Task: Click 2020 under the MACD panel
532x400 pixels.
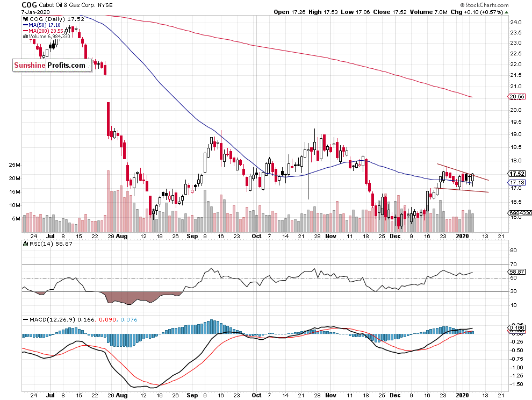Action: click(463, 395)
